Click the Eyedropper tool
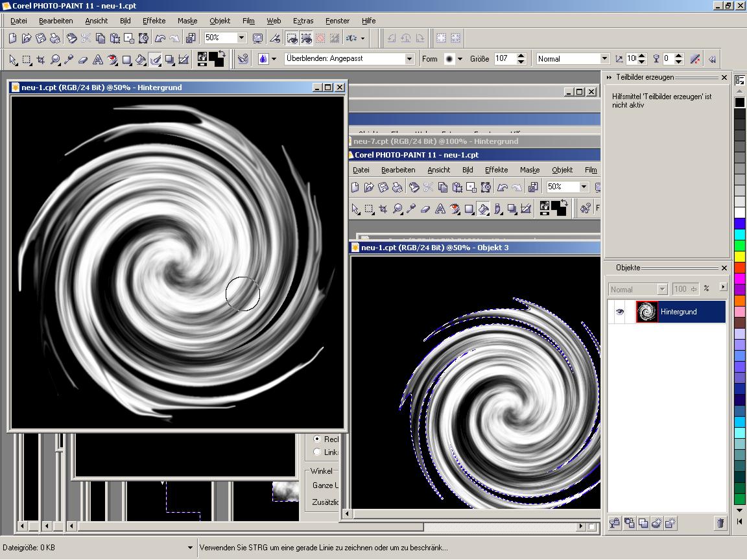747x560 pixels. (69, 60)
